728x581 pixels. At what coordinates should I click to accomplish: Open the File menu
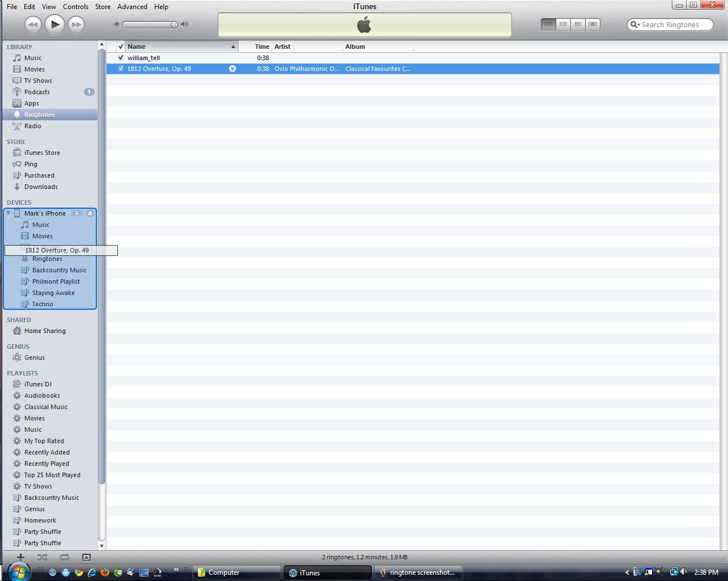click(11, 7)
